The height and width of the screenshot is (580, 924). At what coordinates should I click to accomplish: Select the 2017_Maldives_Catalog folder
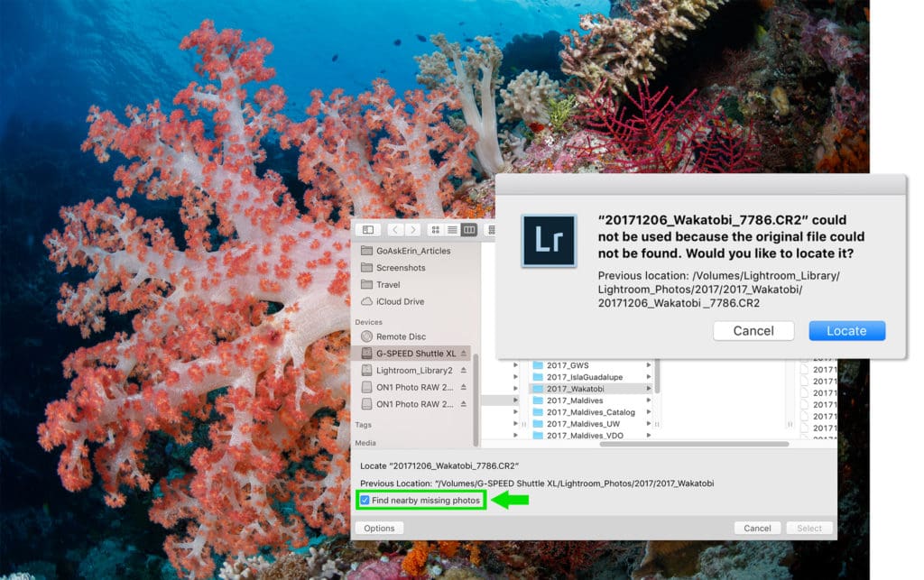tap(590, 412)
